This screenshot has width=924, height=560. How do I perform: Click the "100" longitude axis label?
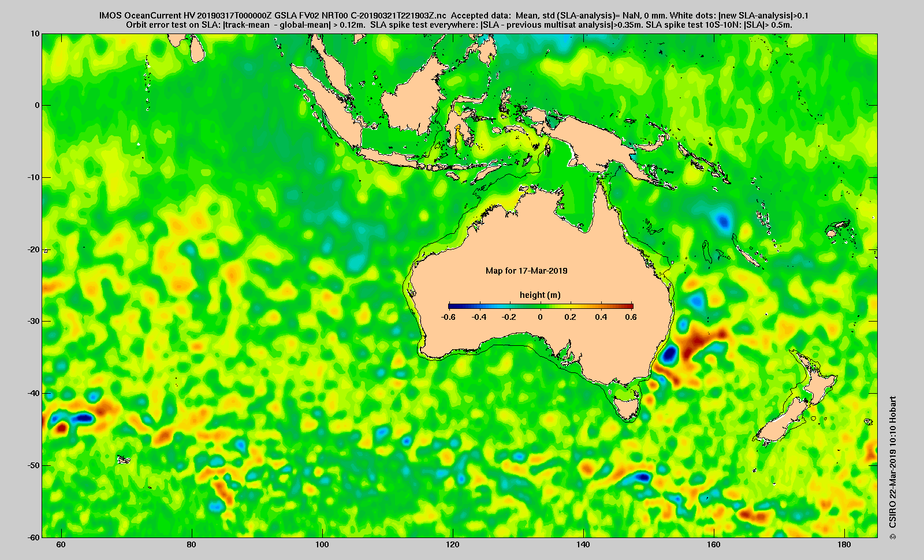[x=322, y=544]
